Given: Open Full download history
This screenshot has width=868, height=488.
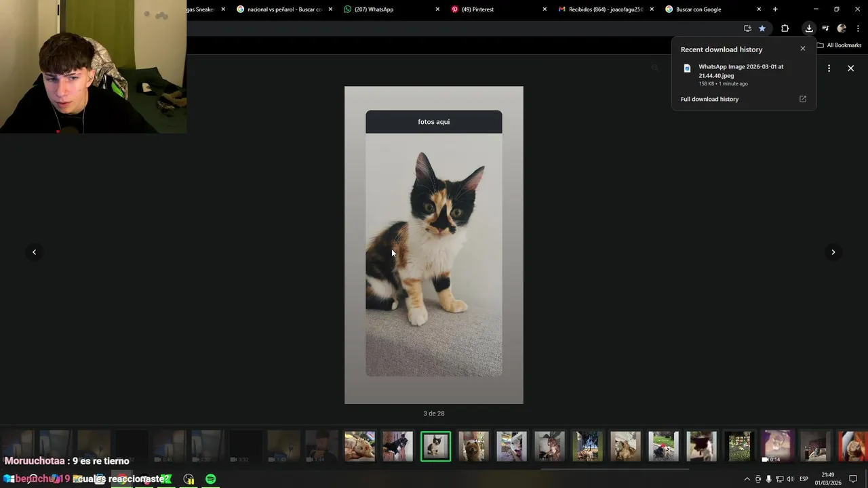Looking at the screenshot, I should pos(709,99).
